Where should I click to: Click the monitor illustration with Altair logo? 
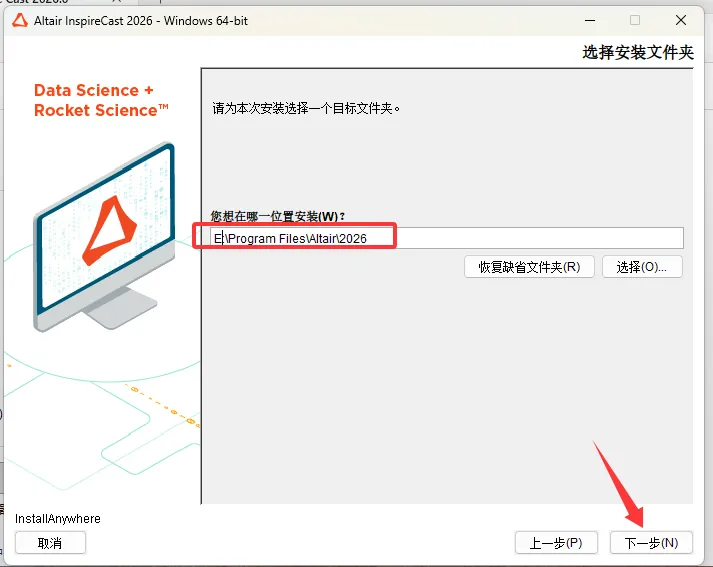(104, 236)
